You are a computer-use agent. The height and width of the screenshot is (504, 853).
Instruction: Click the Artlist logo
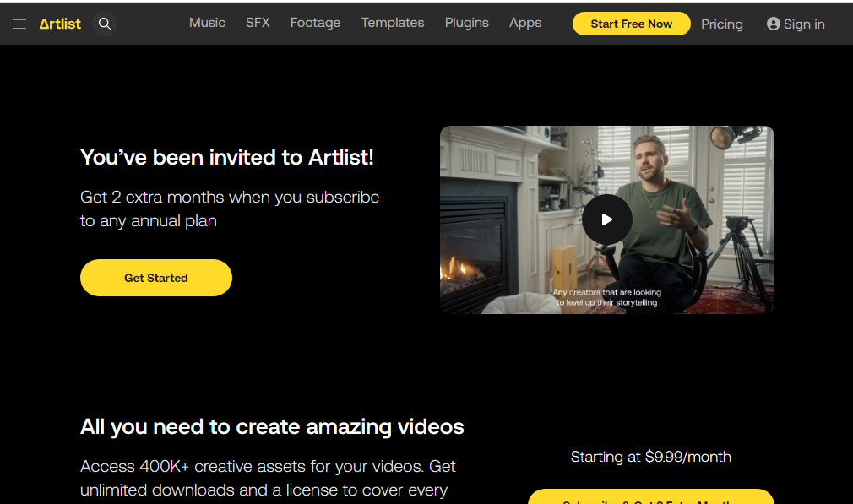tap(60, 24)
